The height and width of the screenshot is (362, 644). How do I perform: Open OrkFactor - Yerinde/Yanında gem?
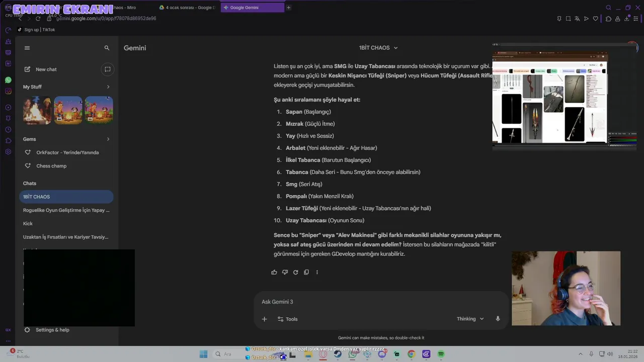[67, 152]
